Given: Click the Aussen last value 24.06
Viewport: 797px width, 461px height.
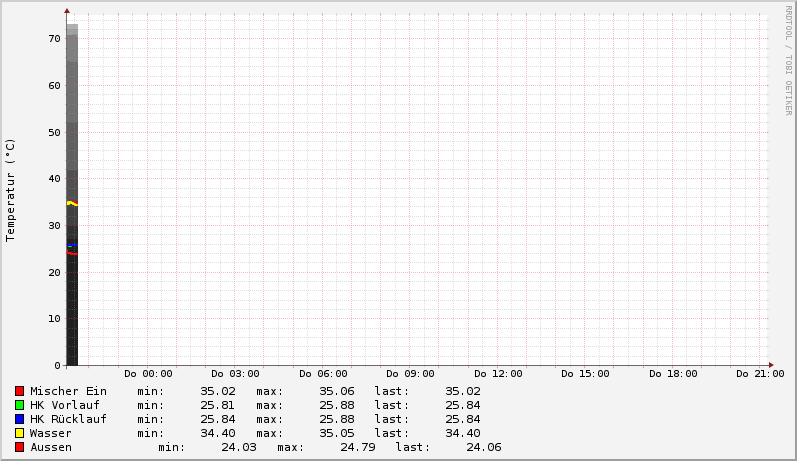Looking at the screenshot, I should [484, 447].
